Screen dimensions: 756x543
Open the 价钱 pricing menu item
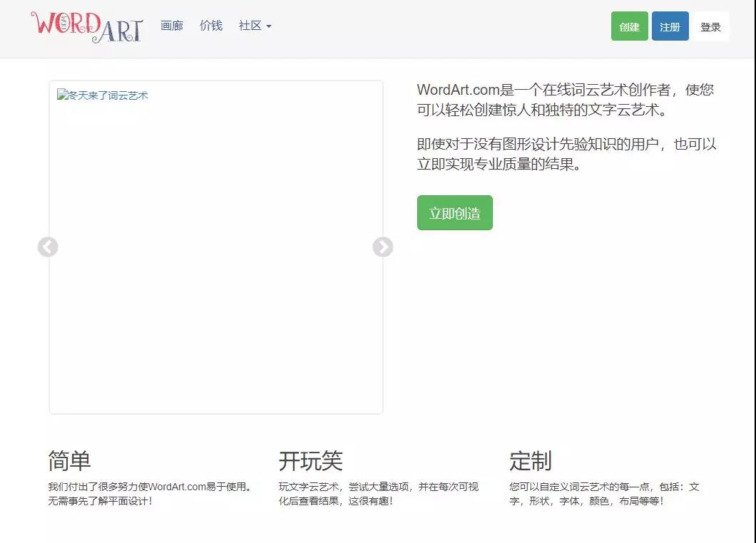pyautogui.click(x=211, y=26)
